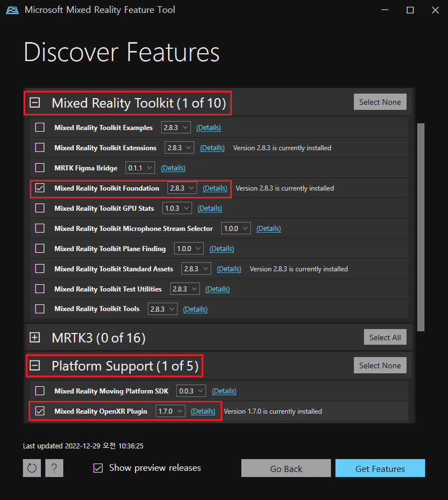Minimize the Feature Tool window
Image resolution: width=448 pixels, height=500 pixels.
click(385, 10)
